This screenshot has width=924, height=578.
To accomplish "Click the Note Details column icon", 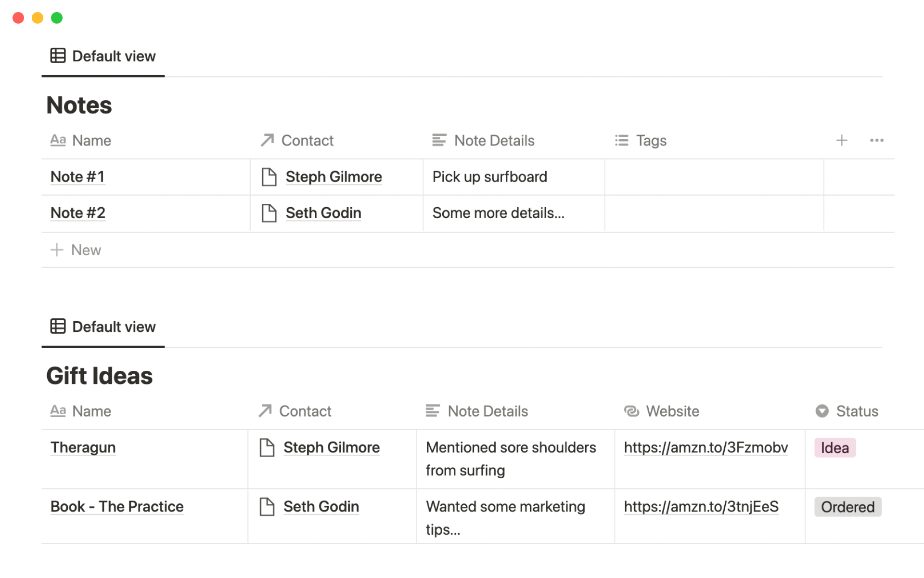I will pos(438,140).
